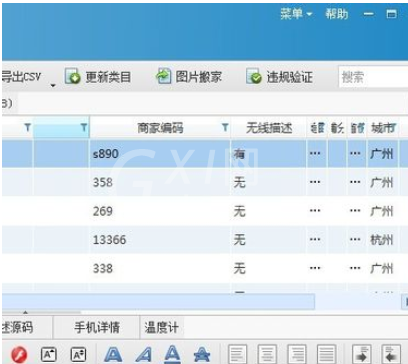This screenshot has width=408, height=364.
Task: Click the 无 cell in the 269 row
Action: (268, 211)
